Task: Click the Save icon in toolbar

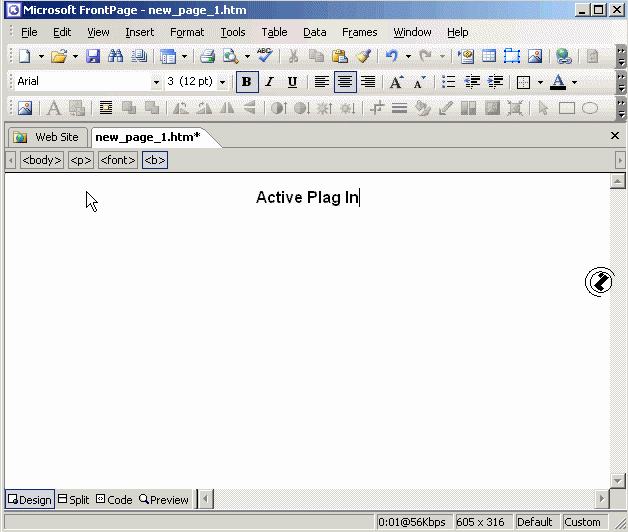Action: [x=93, y=57]
